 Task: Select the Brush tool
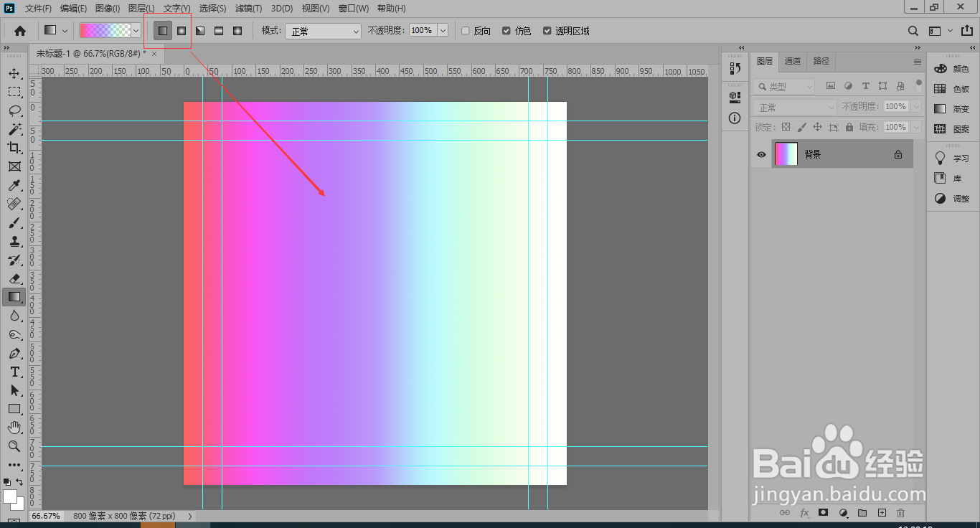[x=14, y=222]
